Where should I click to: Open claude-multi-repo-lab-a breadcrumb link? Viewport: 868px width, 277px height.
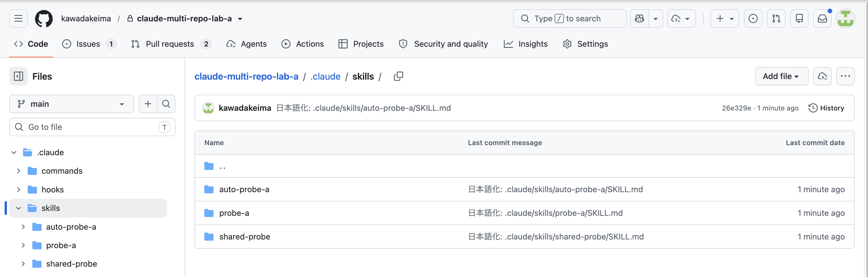(x=246, y=76)
